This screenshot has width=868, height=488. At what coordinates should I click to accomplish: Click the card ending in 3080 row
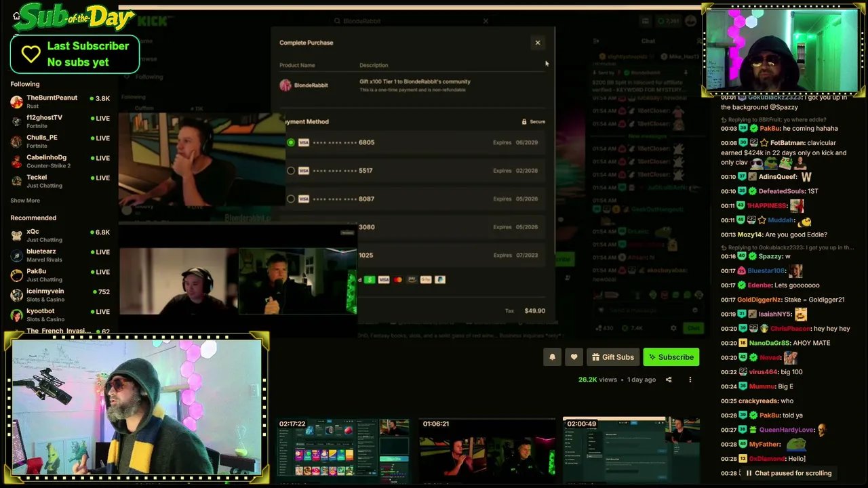[x=414, y=227]
